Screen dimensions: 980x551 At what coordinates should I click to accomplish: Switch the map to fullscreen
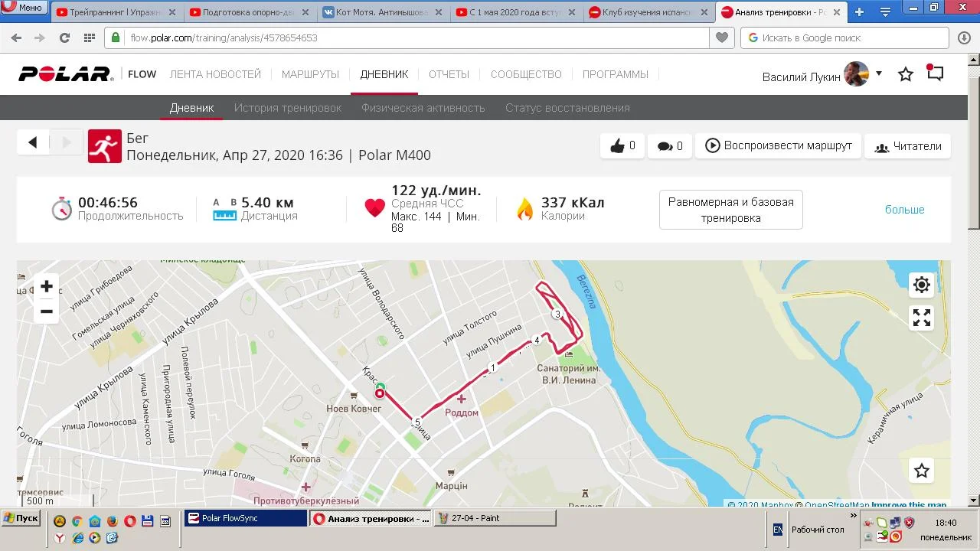point(922,318)
